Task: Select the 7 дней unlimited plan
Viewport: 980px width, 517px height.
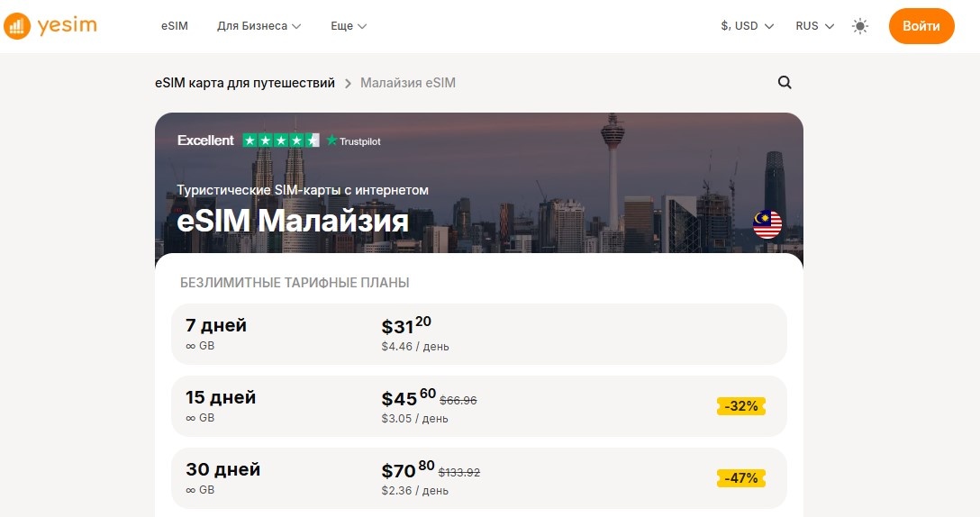Action: click(478, 334)
